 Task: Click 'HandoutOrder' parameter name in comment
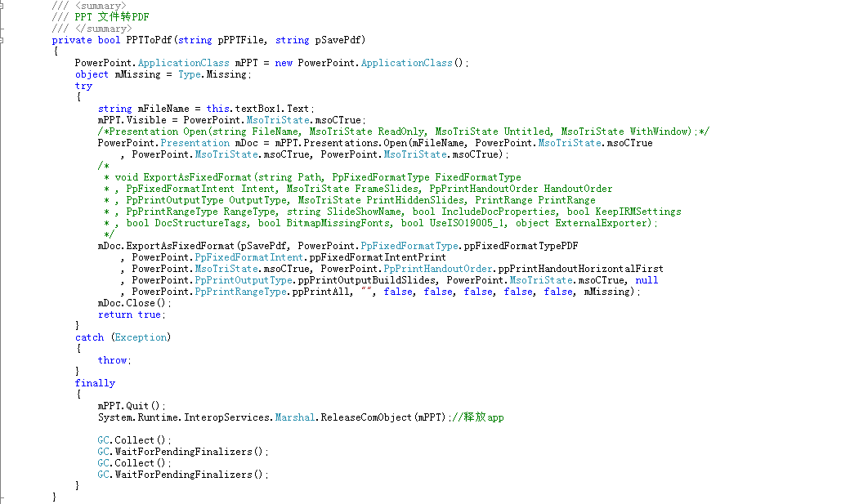coord(578,189)
